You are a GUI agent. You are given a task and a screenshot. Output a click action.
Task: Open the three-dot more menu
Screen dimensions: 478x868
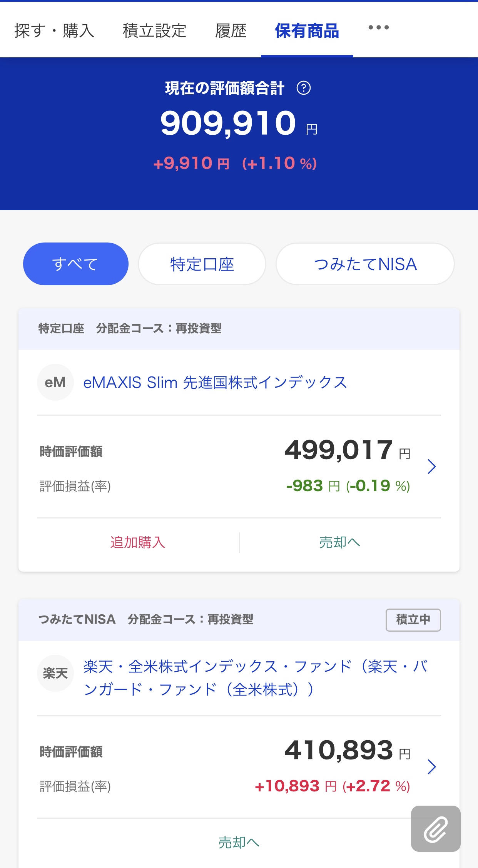point(378,27)
